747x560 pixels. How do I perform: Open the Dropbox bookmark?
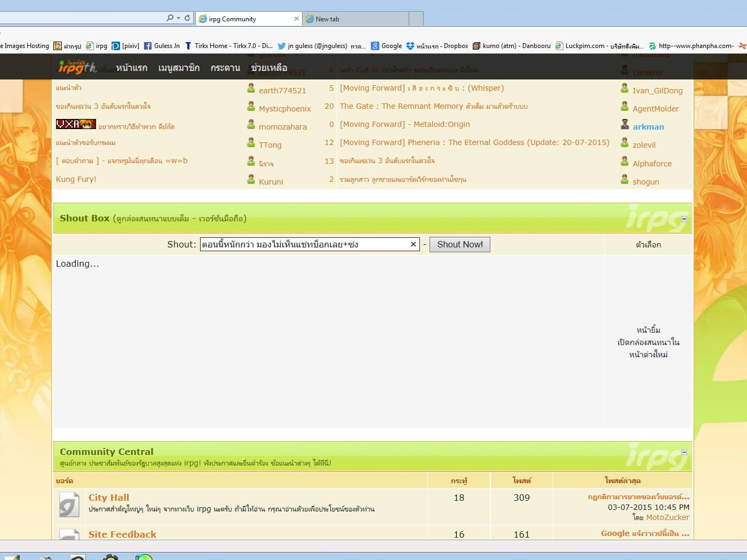[437, 46]
